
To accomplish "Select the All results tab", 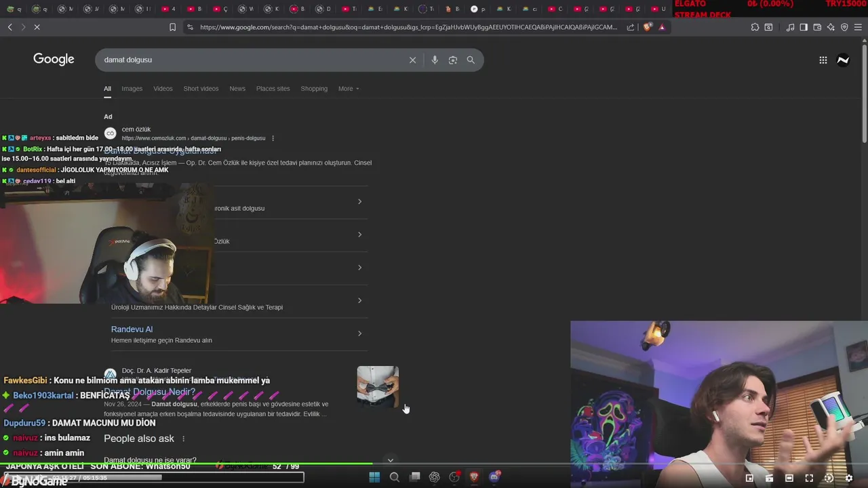I will tap(107, 89).
